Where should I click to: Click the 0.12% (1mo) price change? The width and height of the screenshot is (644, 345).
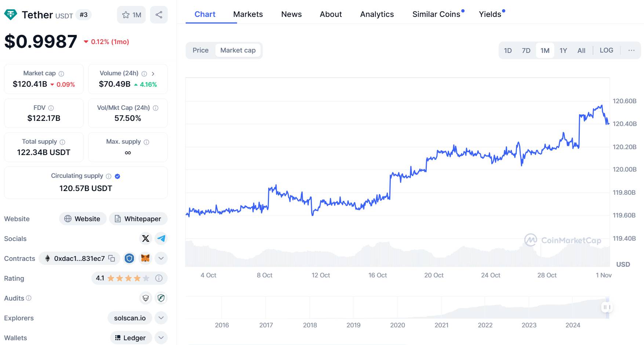[106, 42]
